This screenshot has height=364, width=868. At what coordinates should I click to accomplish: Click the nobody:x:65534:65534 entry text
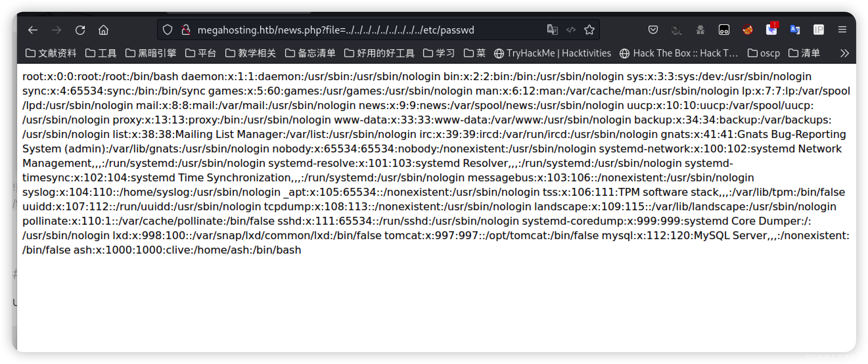tap(434, 148)
